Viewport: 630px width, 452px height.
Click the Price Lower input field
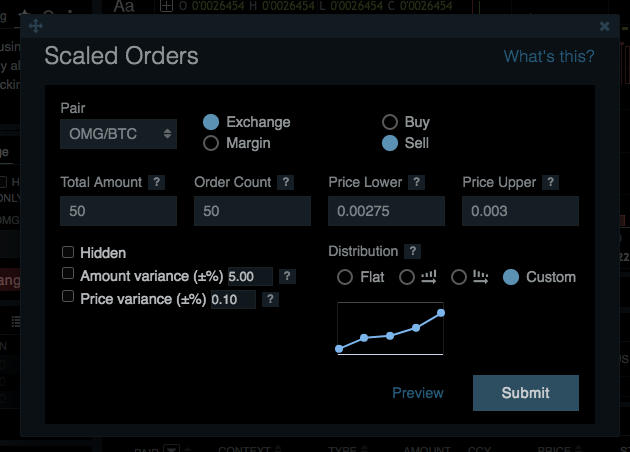386,211
